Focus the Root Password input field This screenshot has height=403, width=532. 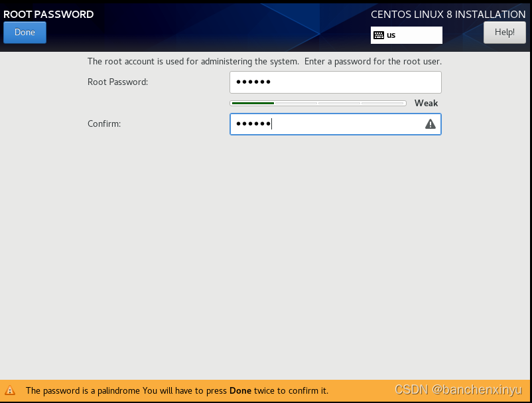(x=335, y=82)
